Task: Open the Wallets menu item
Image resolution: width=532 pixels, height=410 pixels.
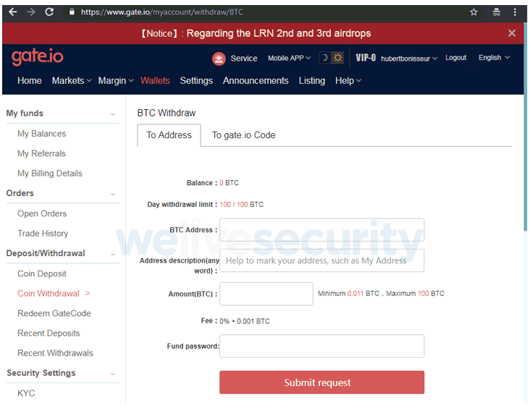Action: 155,81
